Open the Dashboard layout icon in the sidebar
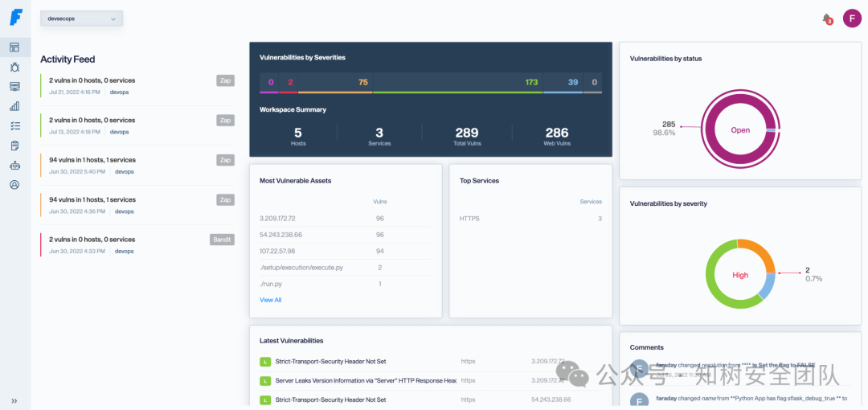 tap(15, 47)
